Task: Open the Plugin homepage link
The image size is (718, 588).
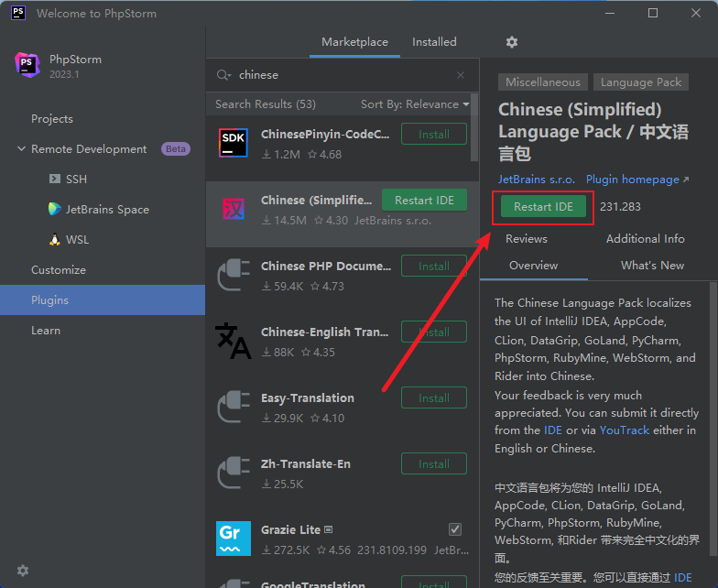Action: 637,180
